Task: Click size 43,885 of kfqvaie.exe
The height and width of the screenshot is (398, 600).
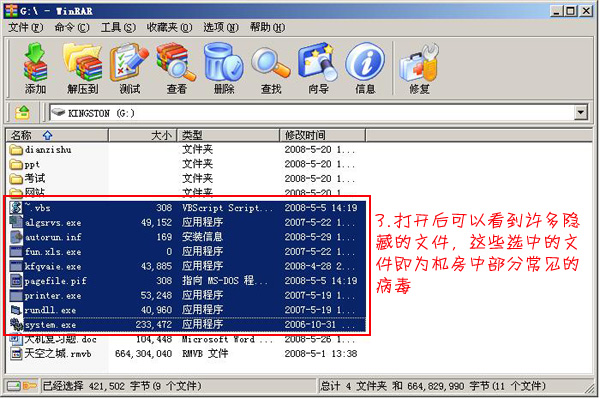Action: click(x=156, y=266)
